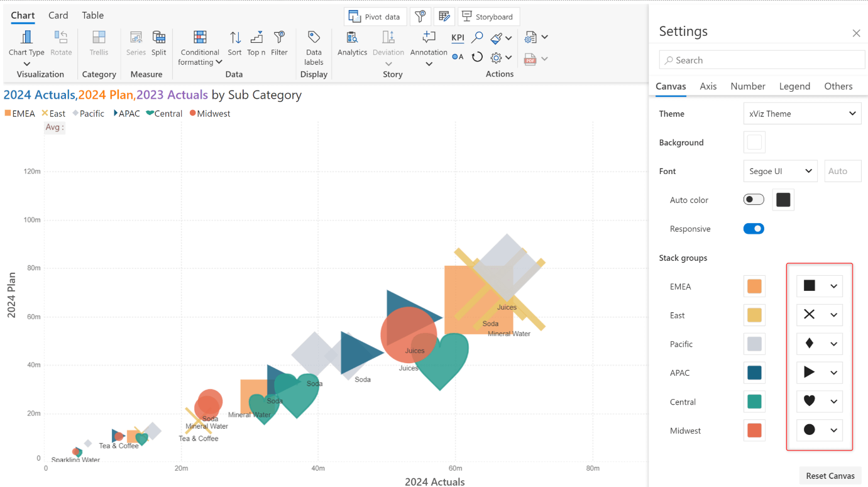Open the Chart Type visualization menu

click(26, 47)
